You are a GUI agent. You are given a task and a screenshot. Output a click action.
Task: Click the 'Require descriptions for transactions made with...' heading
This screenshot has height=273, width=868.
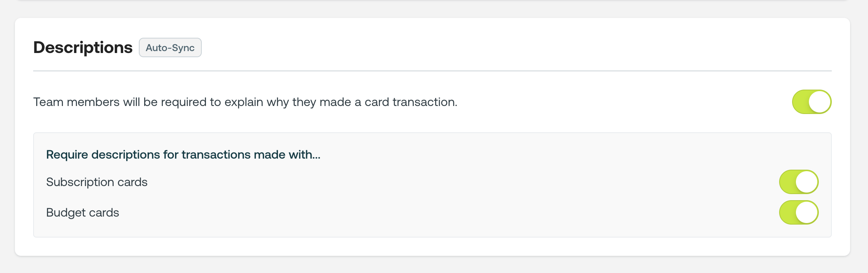point(183,154)
